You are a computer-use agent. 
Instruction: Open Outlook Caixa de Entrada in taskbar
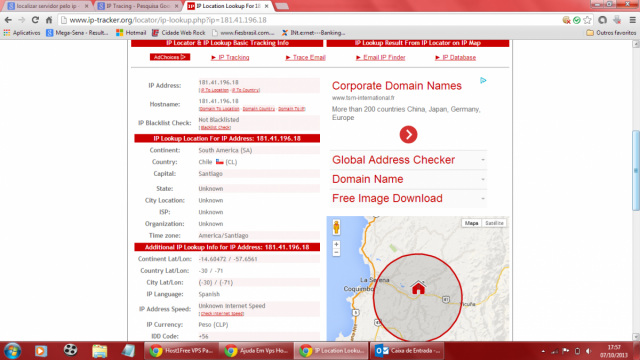407,351
